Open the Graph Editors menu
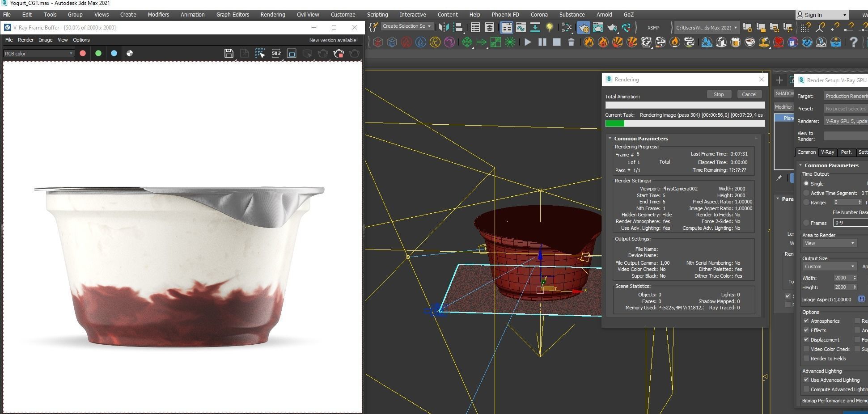 click(x=233, y=14)
